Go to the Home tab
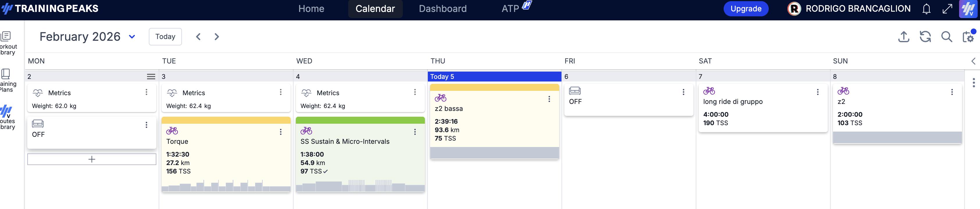This screenshot has height=209, width=980. (x=311, y=9)
